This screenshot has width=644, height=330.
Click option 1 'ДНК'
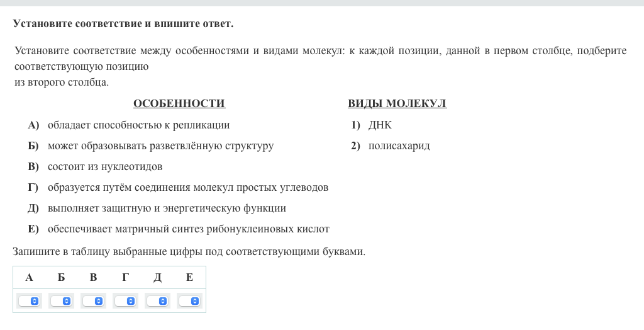(380, 125)
